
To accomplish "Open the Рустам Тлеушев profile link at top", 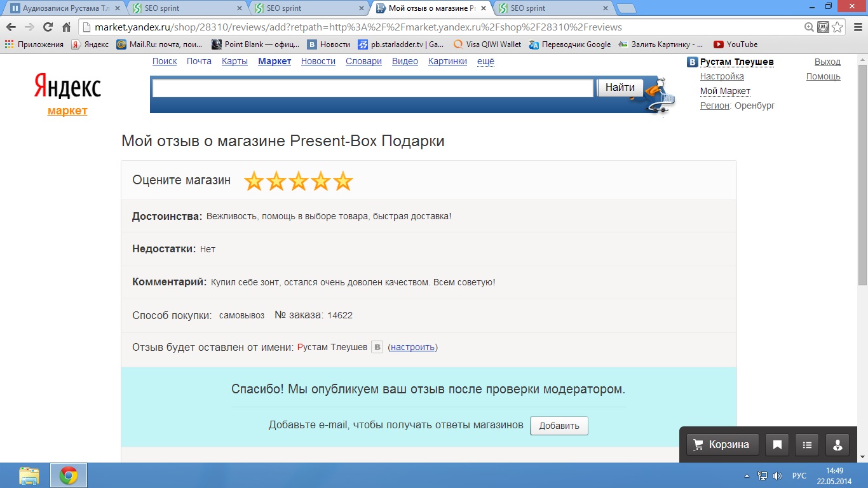I will click(737, 62).
